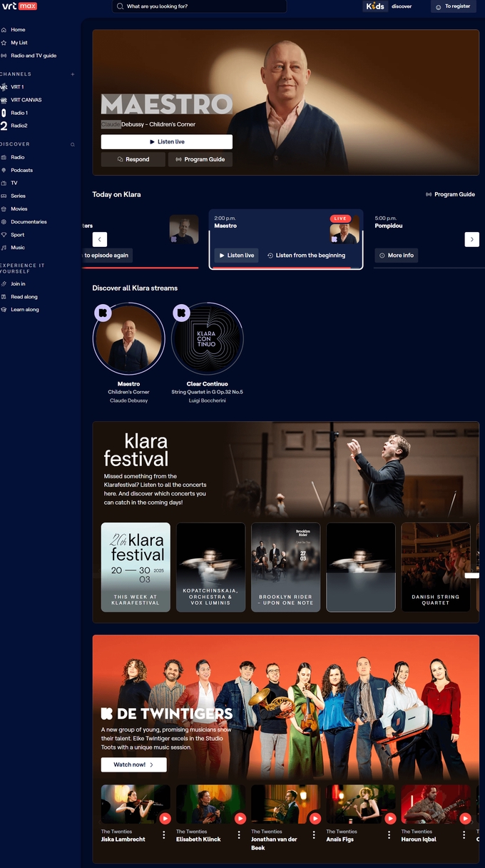The image size is (485, 868).
Task: Open options menu for Haroun Iqbal
Action: coord(464,835)
